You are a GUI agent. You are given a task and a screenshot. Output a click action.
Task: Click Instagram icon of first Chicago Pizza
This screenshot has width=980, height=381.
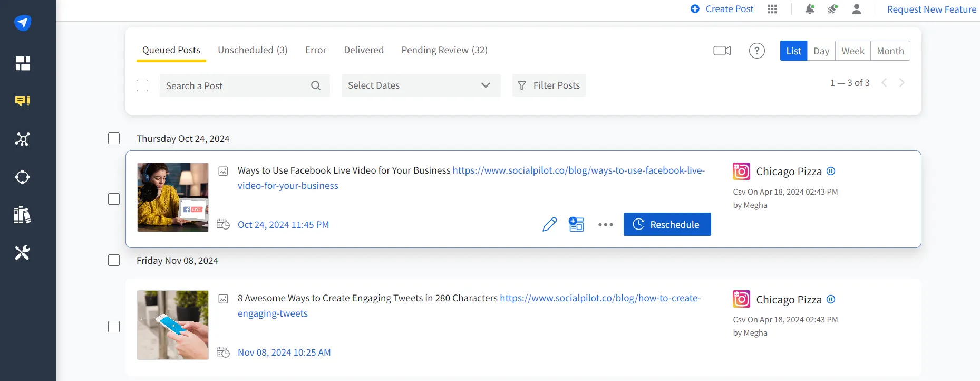pos(742,172)
